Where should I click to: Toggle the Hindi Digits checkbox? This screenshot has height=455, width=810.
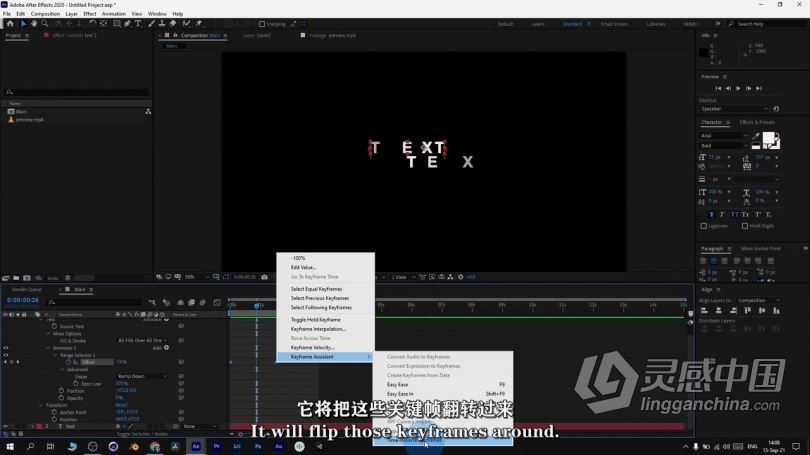[745, 226]
